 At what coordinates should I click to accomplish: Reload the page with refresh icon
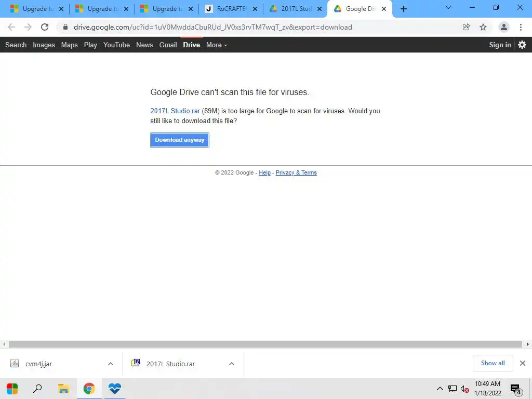(45, 27)
